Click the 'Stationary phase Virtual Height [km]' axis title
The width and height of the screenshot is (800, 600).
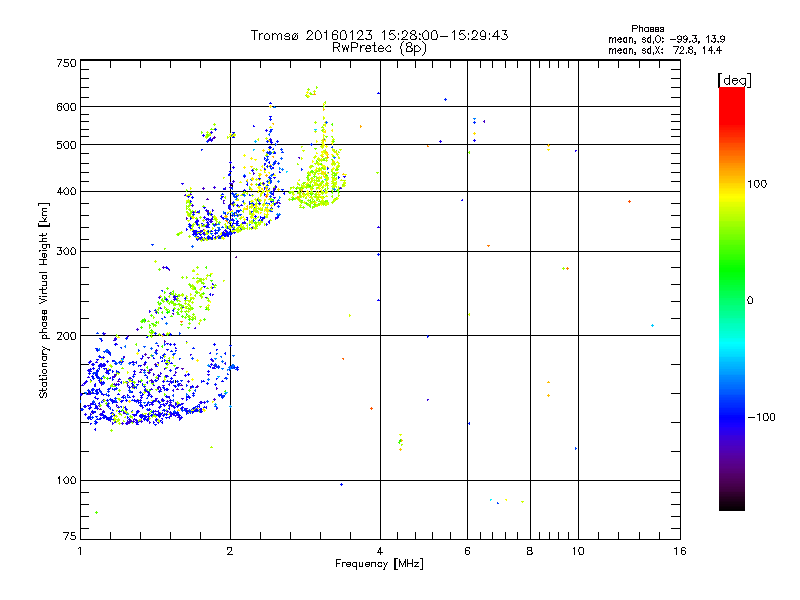coord(43,301)
